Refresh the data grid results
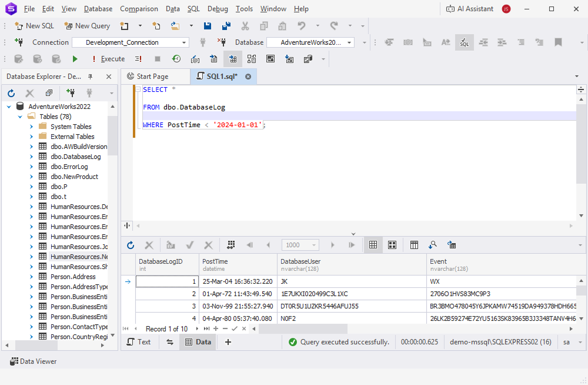 click(x=131, y=245)
